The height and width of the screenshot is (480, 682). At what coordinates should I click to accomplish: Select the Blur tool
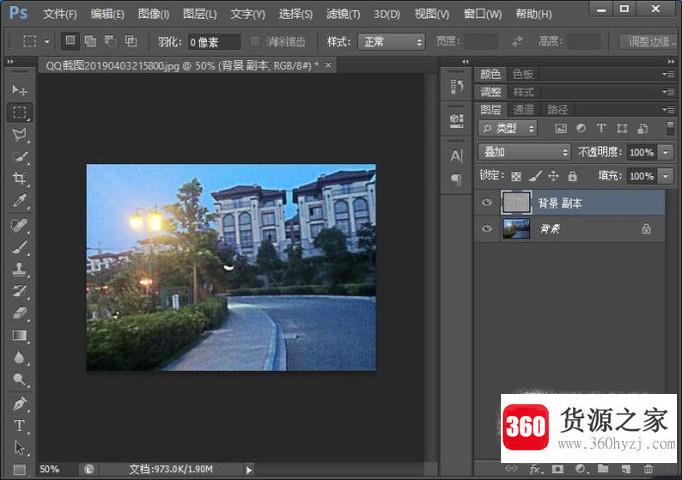click(x=19, y=357)
